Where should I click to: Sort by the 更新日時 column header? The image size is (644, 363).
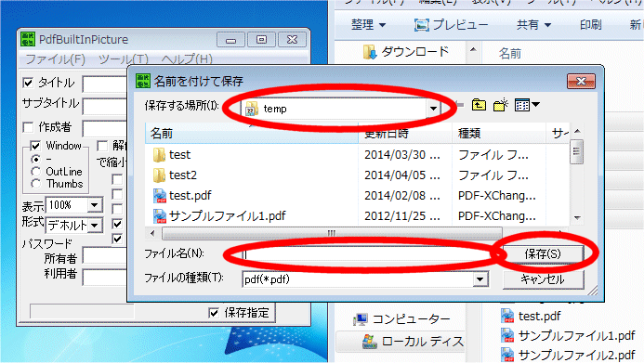(405, 134)
